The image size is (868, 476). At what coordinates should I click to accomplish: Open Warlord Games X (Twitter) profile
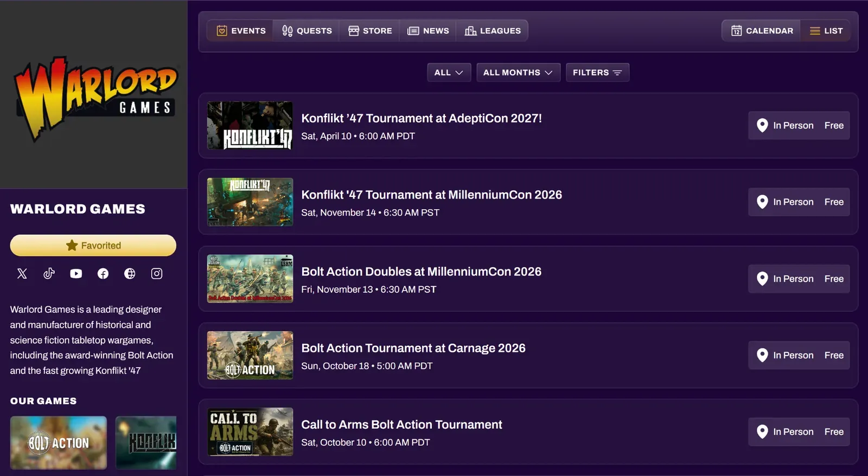[22, 274]
